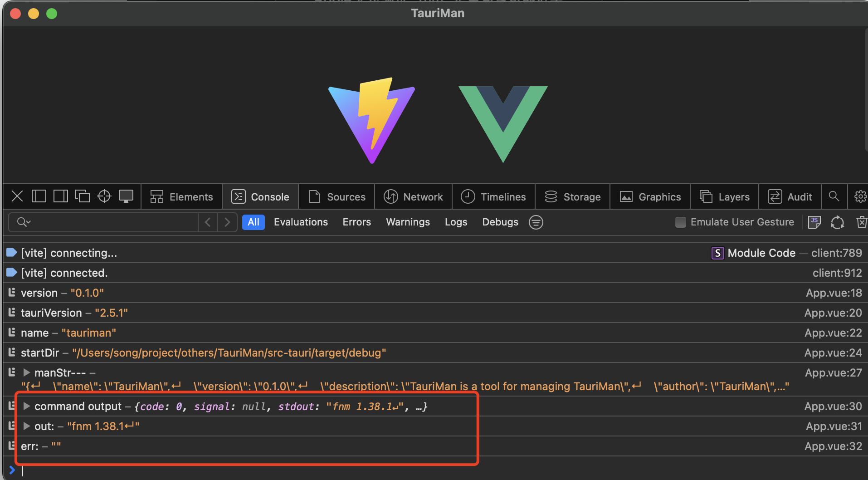Click the Vue logo image

point(503,124)
